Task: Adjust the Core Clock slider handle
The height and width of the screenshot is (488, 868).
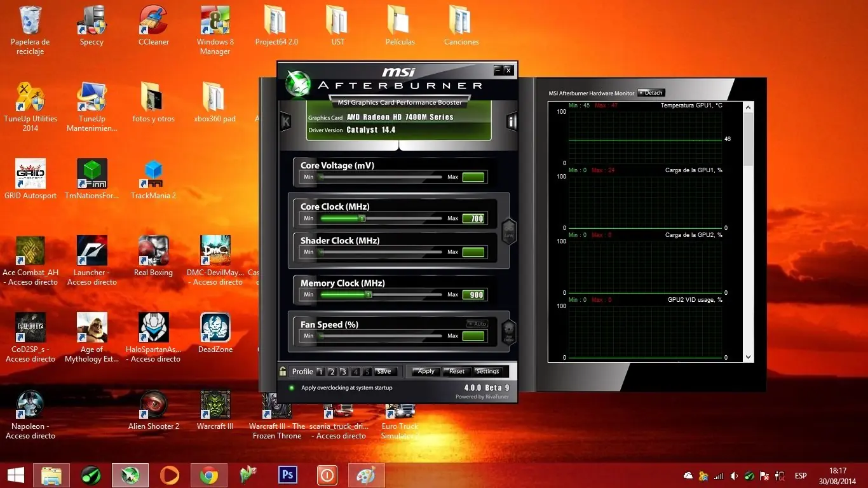Action: click(362, 219)
